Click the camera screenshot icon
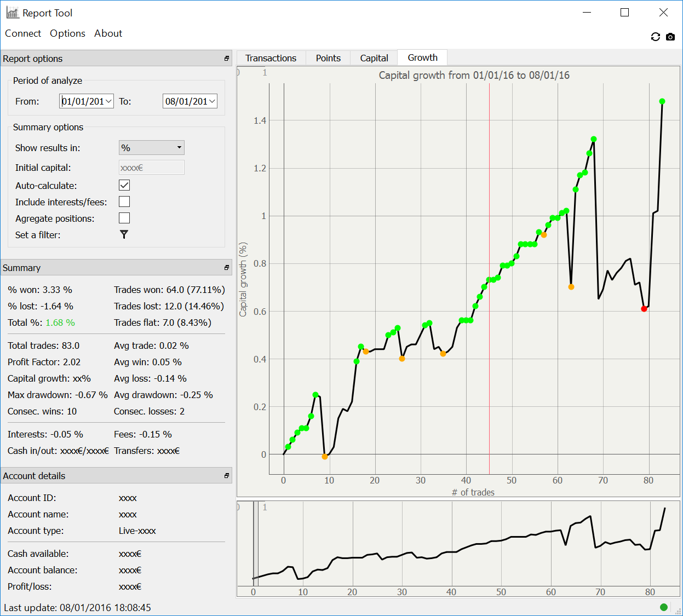Image resolution: width=683 pixels, height=616 pixels. [670, 37]
